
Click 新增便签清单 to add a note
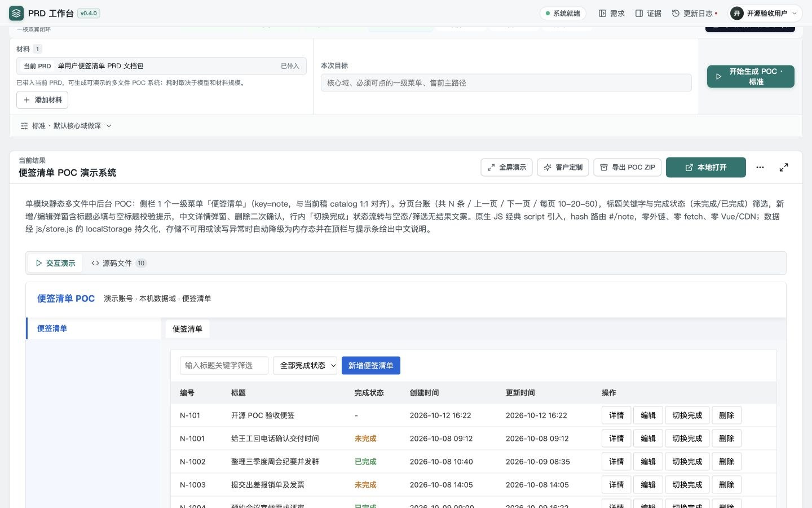click(371, 366)
